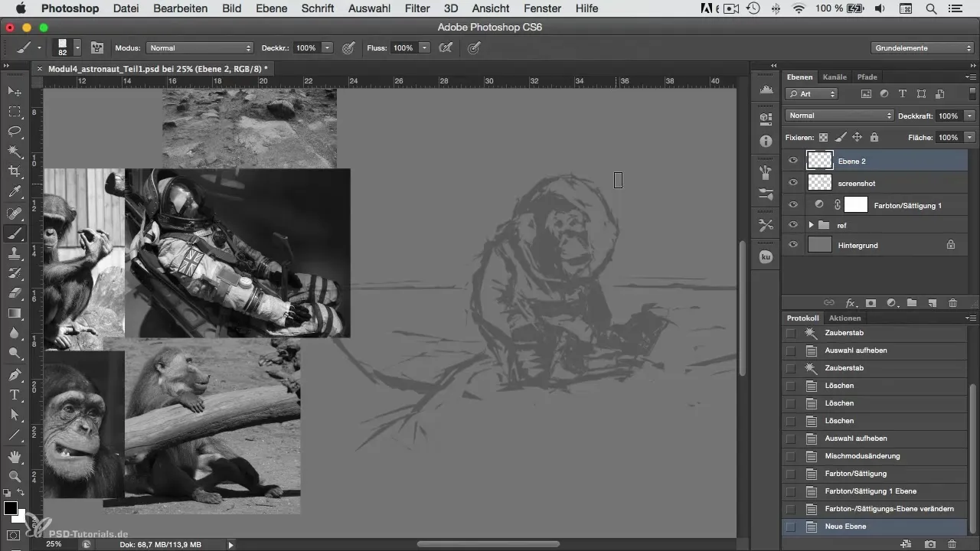Click the zoom percentage field showing 25%
Viewport: 980px width, 551px height.
pos(54,544)
